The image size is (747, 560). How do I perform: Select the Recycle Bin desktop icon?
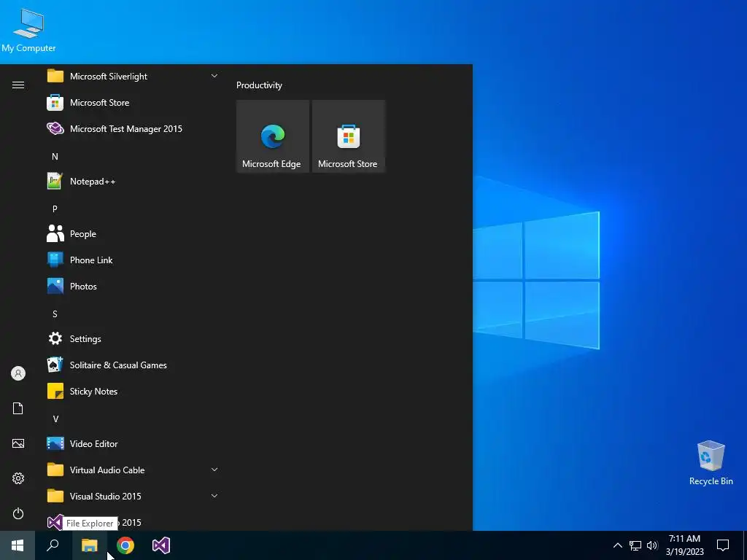click(711, 463)
